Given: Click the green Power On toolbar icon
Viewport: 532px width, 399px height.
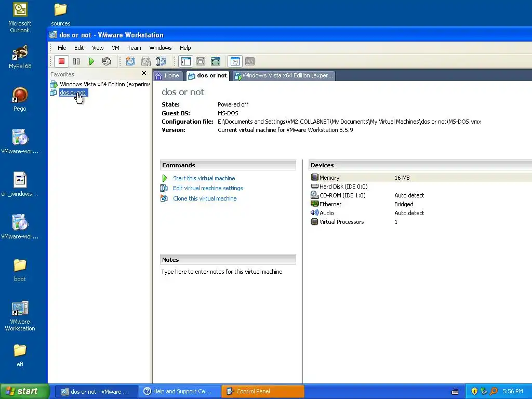Looking at the screenshot, I should (x=91, y=61).
